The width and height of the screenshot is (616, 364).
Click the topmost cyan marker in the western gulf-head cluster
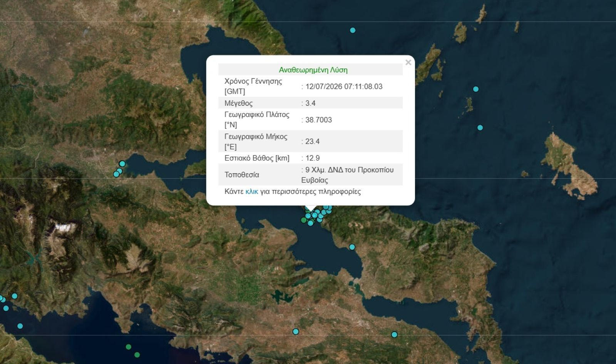[x=122, y=164]
